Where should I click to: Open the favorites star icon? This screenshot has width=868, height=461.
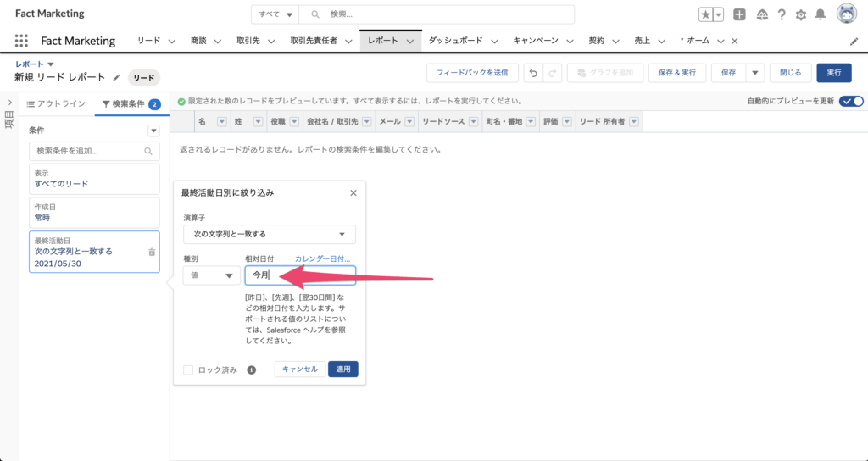point(706,15)
